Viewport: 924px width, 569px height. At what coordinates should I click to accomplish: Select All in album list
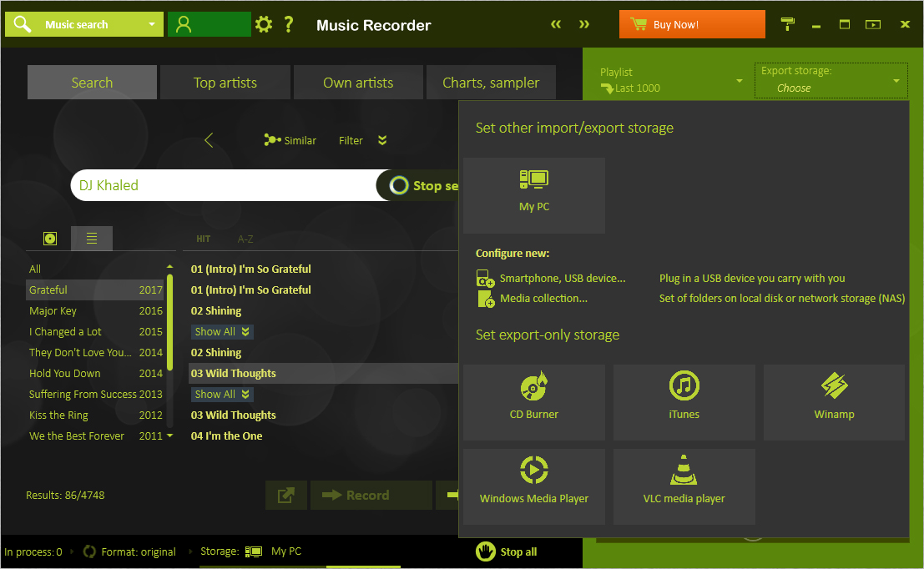(x=95, y=269)
